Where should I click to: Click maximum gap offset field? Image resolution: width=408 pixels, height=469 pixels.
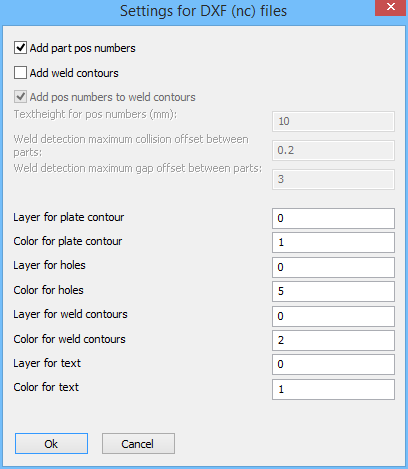(333, 179)
